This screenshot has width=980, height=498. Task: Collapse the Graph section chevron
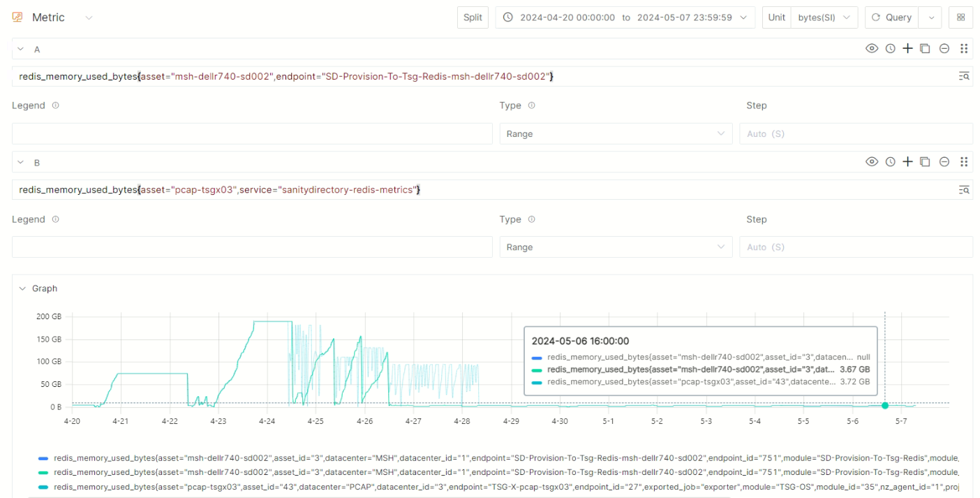[21, 288]
